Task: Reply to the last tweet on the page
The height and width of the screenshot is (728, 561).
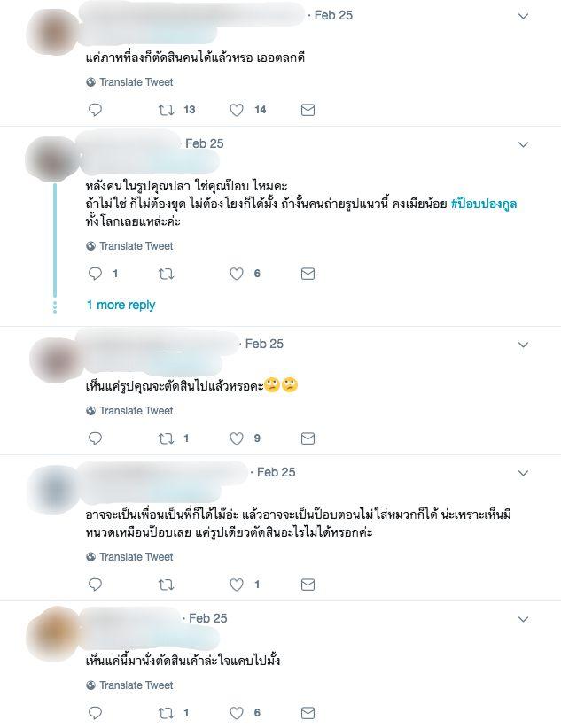Action: (x=96, y=713)
